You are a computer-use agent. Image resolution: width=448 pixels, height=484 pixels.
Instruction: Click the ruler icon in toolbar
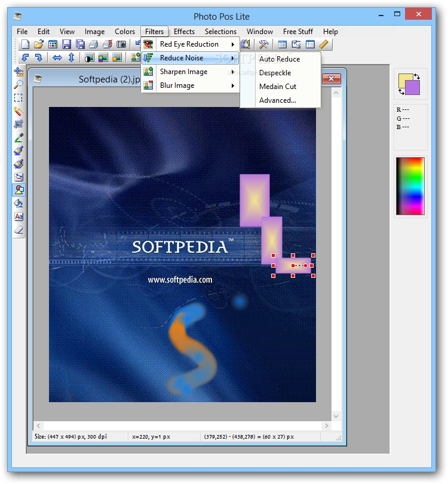324,44
